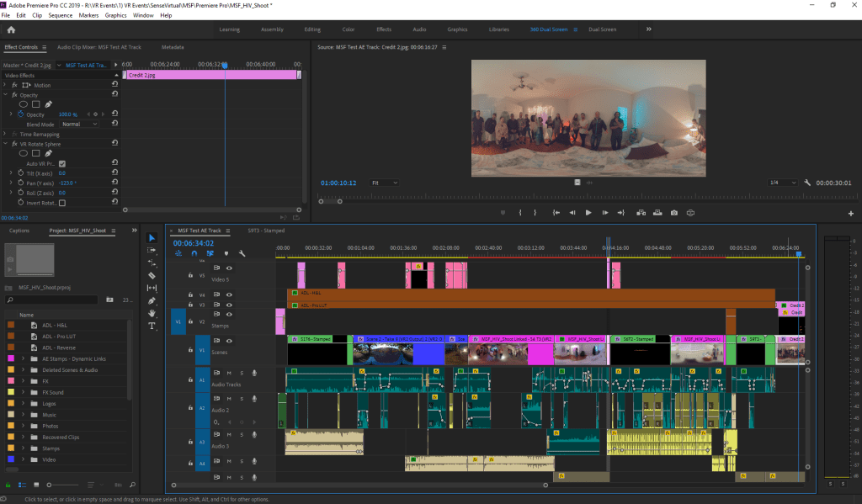Viewport: 862px width, 504px height.
Task: Expand the FX Sound bin
Action: point(22,392)
